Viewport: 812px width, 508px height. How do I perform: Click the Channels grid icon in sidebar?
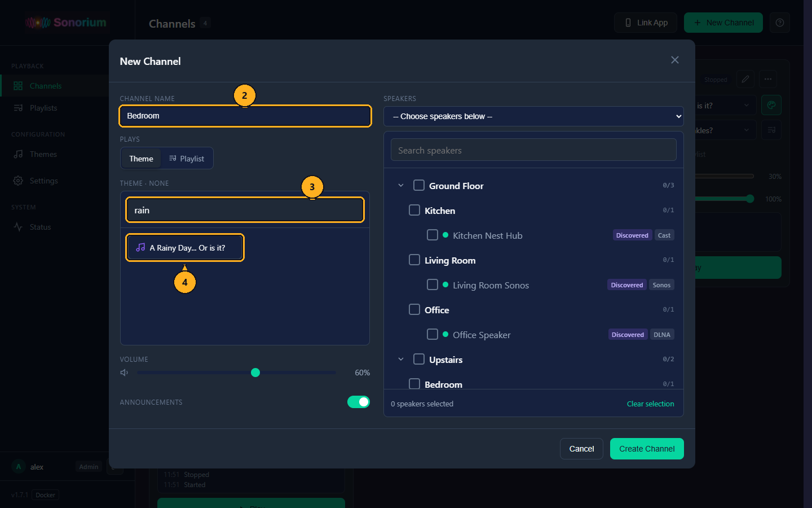[18, 86]
